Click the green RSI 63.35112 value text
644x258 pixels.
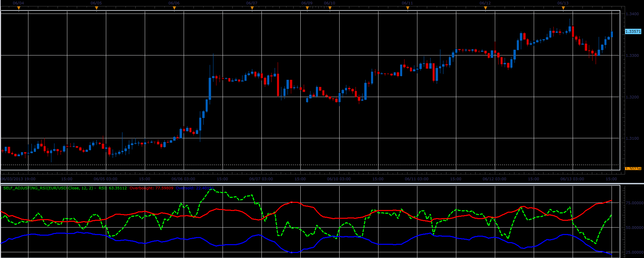tap(113, 188)
